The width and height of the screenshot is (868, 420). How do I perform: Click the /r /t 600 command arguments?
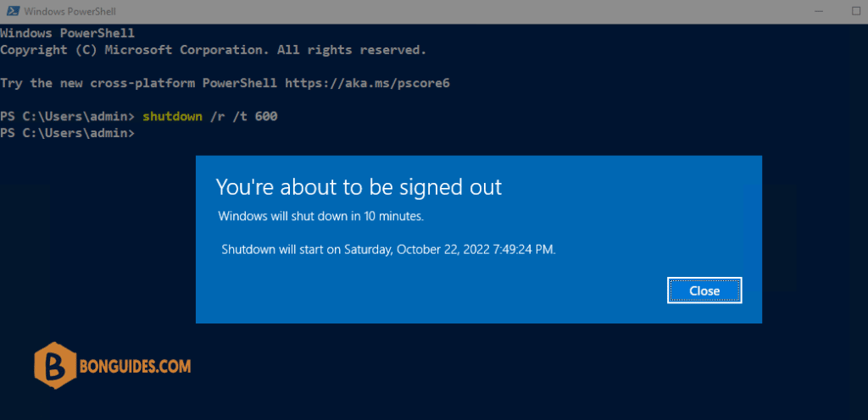[x=243, y=117]
